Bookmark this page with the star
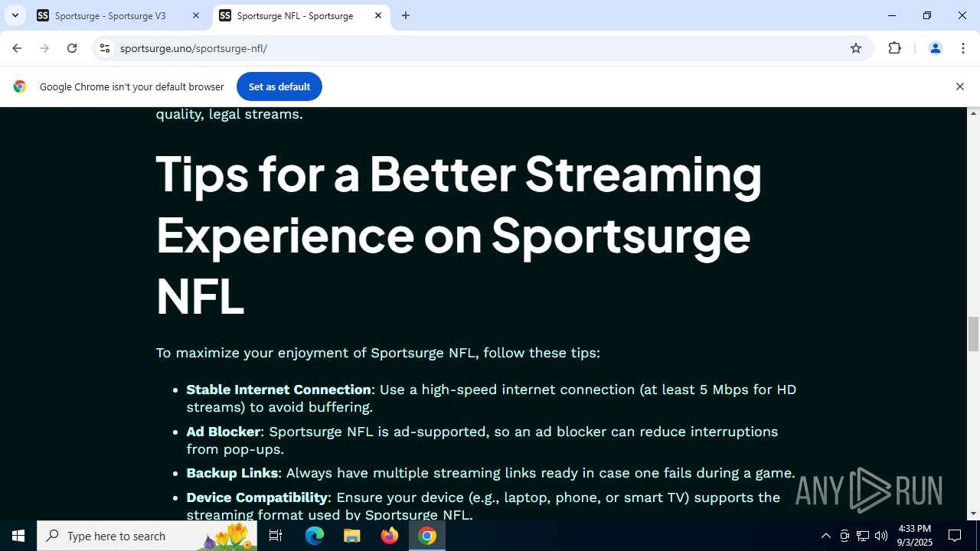The image size is (980, 551). coord(856,48)
